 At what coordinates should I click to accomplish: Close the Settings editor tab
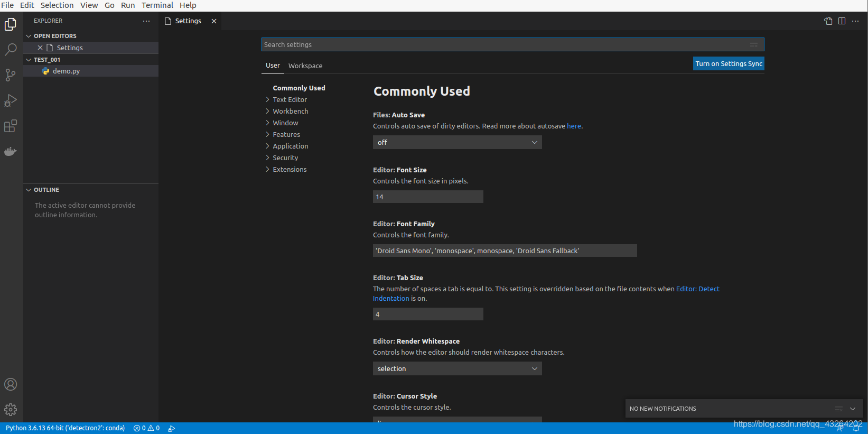[x=214, y=21]
